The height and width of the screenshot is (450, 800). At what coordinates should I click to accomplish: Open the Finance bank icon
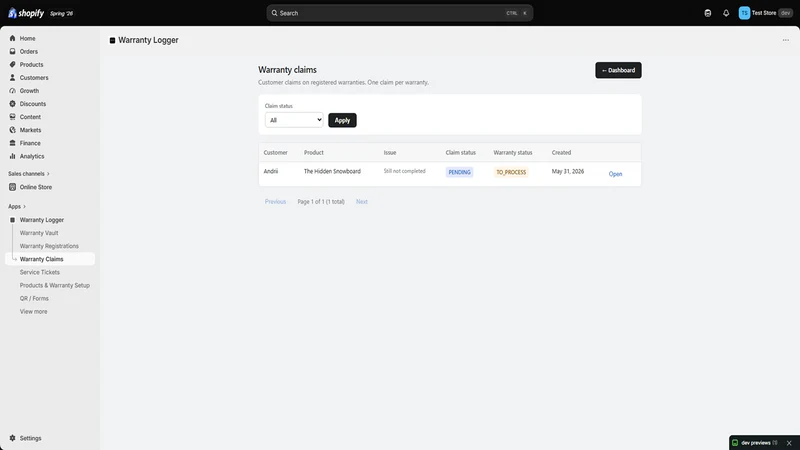12,143
